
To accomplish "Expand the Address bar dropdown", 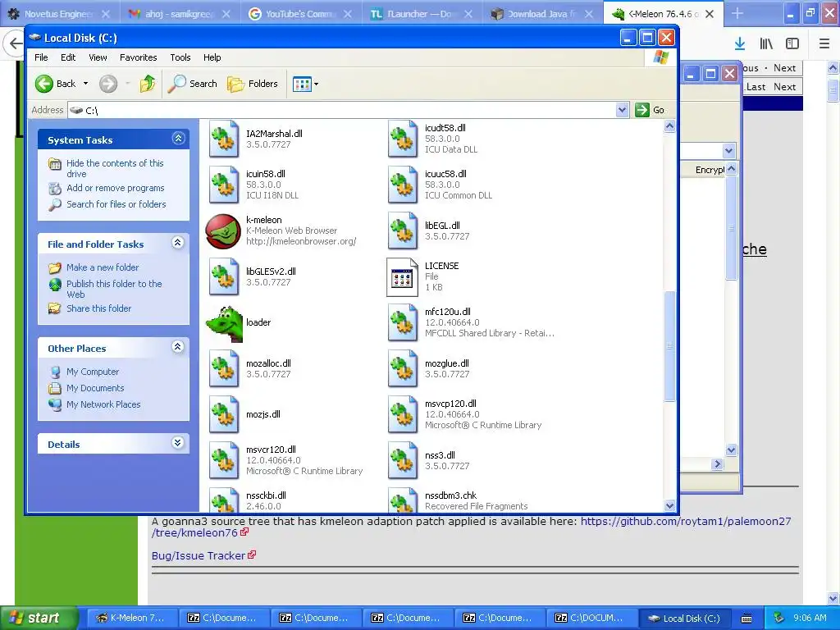I will click(x=622, y=110).
